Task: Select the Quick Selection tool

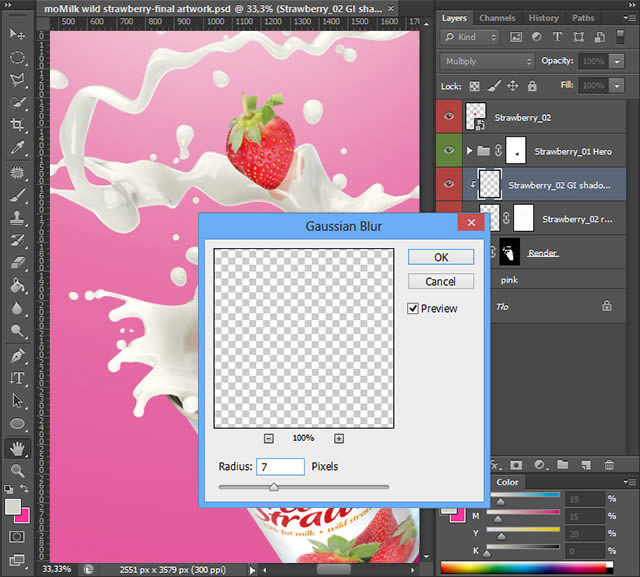Action: [x=17, y=102]
